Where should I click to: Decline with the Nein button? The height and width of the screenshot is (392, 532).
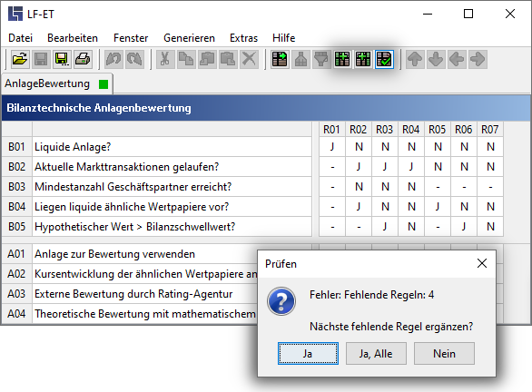pyautogui.click(x=444, y=354)
